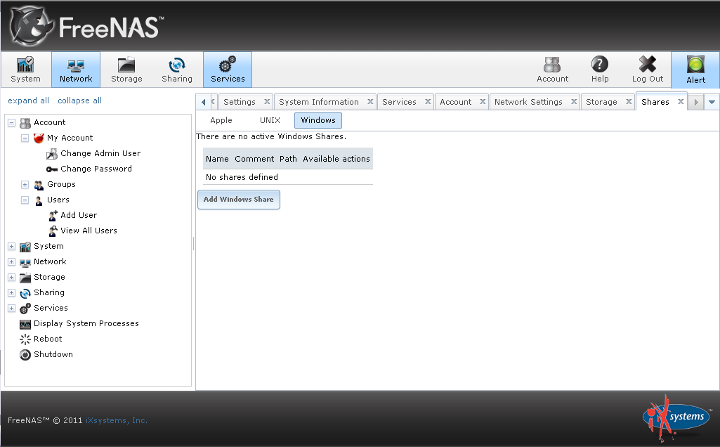Click the Add User icon in the tree
This screenshot has height=447, width=720.
click(x=53, y=215)
